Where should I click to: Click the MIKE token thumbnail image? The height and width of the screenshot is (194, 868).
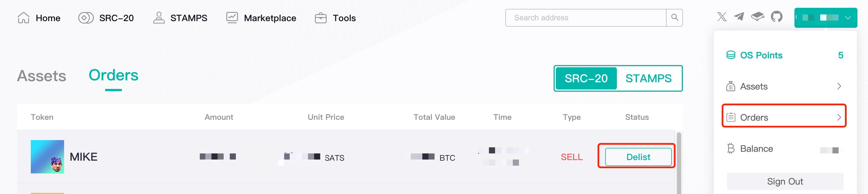tap(47, 156)
